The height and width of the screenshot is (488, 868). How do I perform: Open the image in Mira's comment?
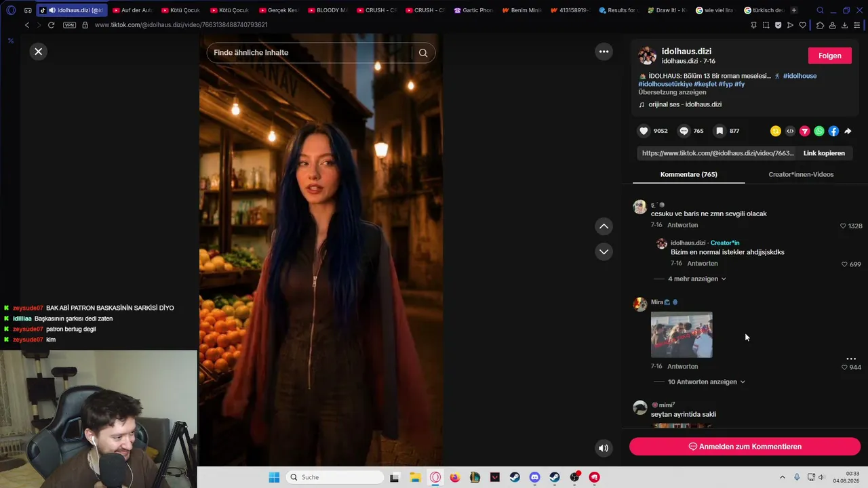[x=682, y=335]
